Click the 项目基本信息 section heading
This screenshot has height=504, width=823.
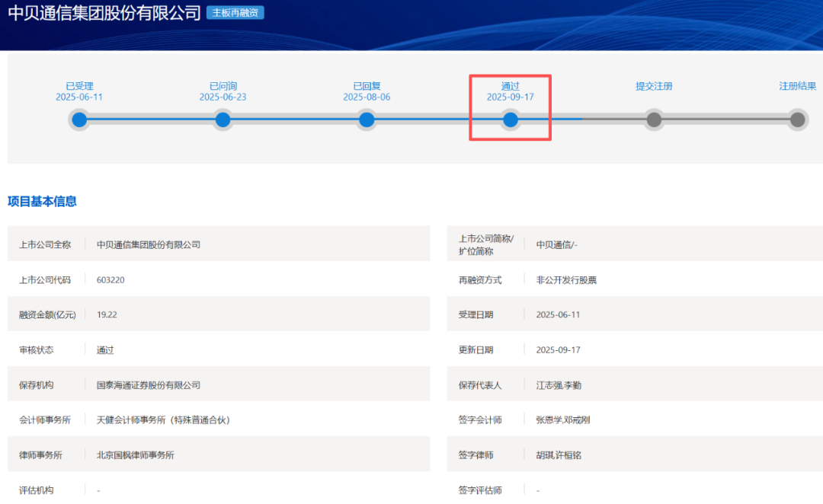tap(42, 202)
